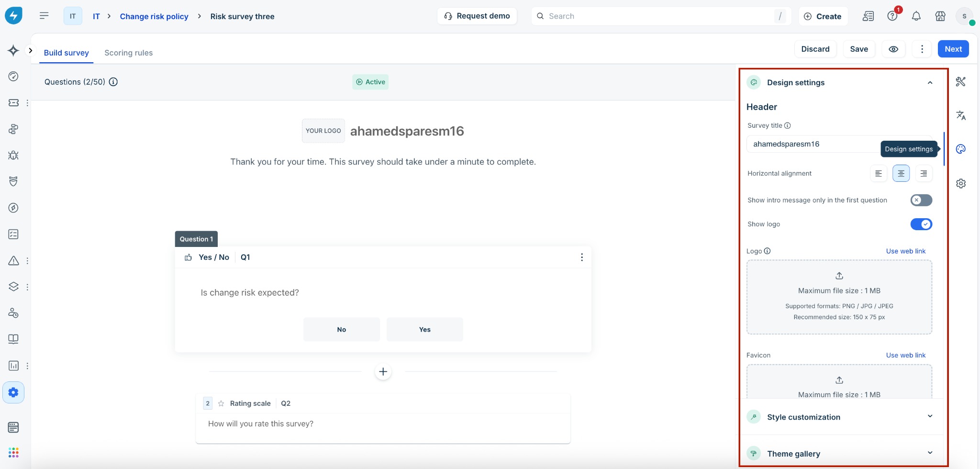Open the translation languages icon

tap(961, 115)
